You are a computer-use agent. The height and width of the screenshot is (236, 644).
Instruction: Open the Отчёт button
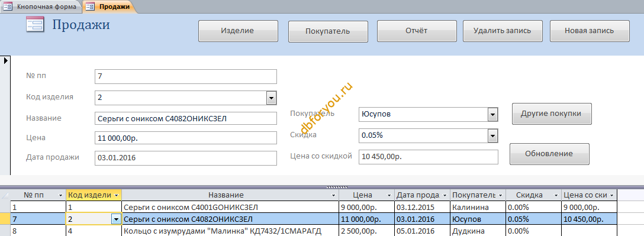click(417, 31)
